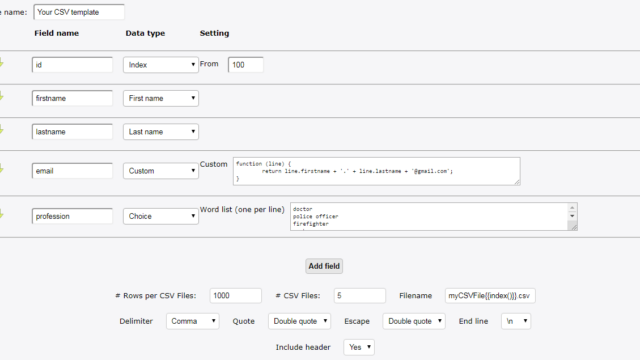Click the green arrow icon on the lastname row
This screenshot has height=360, width=640.
[x=1, y=130]
